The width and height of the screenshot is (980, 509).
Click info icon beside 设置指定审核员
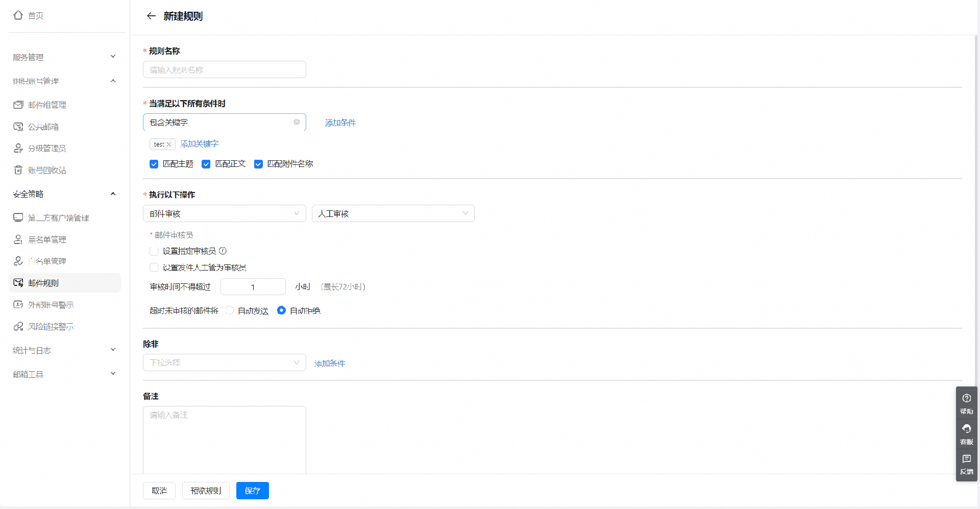[223, 251]
